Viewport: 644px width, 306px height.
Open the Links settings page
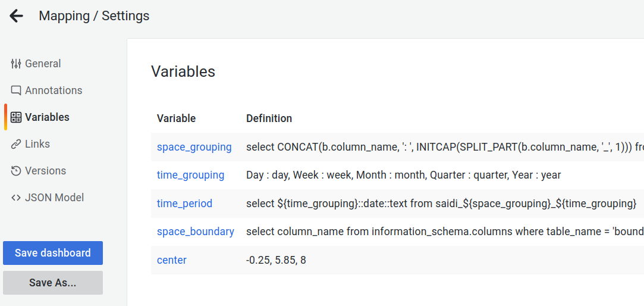click(37, 144)
